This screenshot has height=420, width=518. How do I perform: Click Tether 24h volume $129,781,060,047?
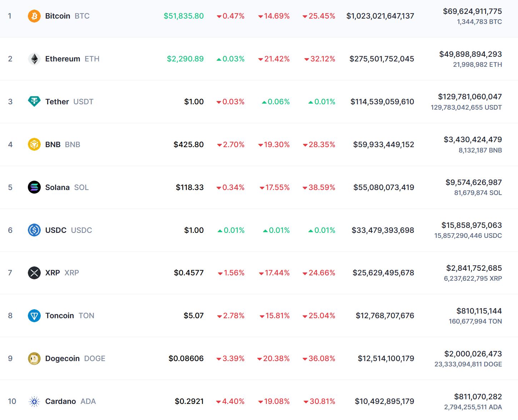click(x=470, y=97)
